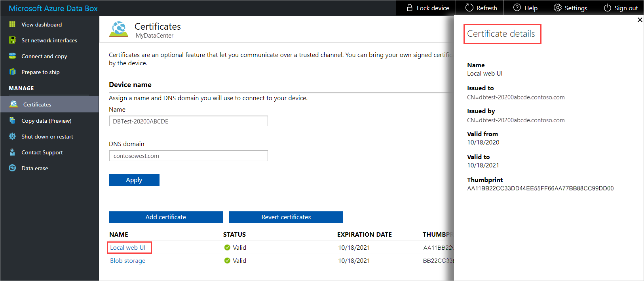Click the thumbprint value in details pane
This screenshot has height=281, width=644.
[540, 188]
